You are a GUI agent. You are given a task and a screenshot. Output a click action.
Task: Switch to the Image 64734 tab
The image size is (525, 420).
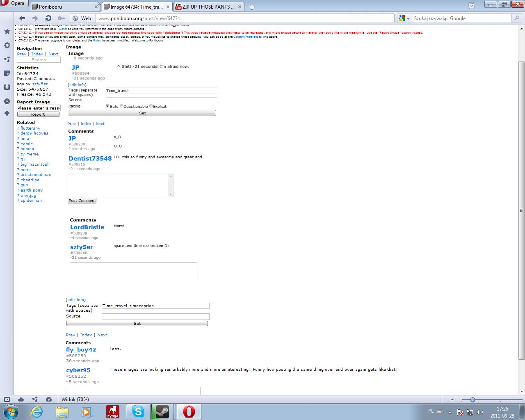137,7
